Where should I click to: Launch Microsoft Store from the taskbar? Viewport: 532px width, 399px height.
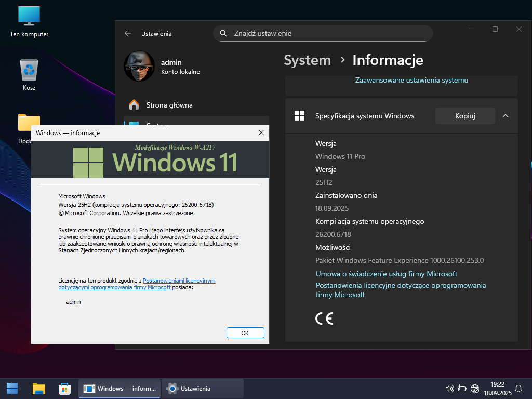coord(64,388)
